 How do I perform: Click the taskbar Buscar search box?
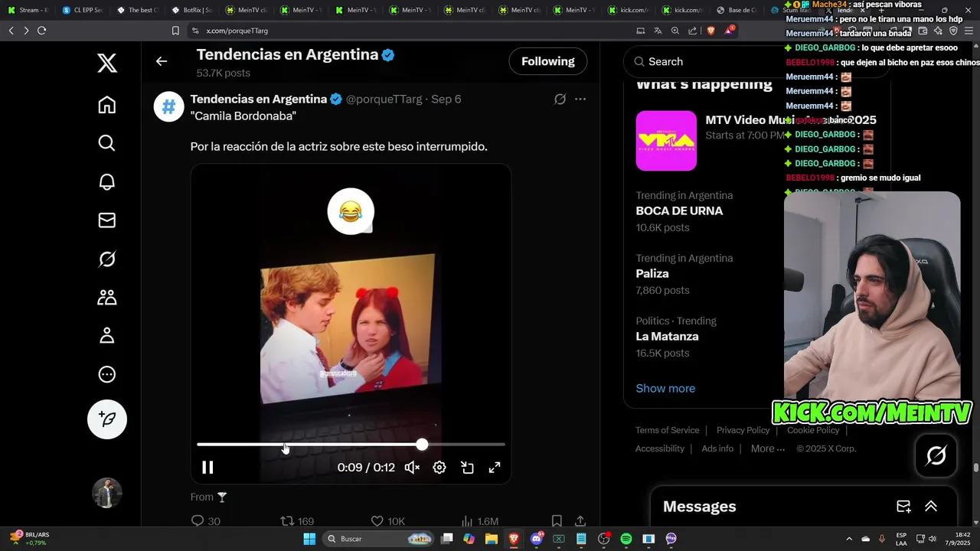(378, 539)
